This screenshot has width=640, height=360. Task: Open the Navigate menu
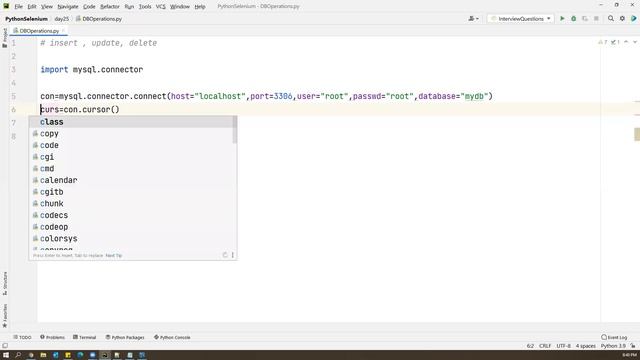pos(68,7)
